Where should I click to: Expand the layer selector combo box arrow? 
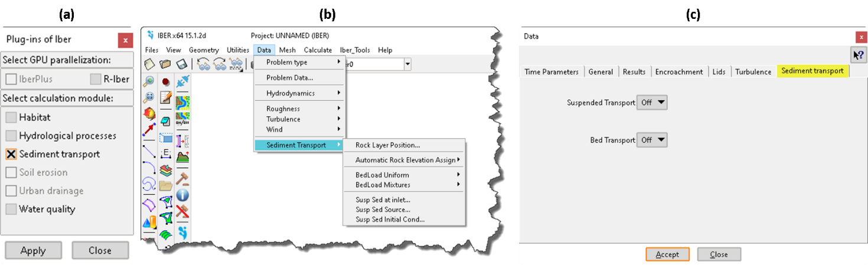[x=407, y=64]
